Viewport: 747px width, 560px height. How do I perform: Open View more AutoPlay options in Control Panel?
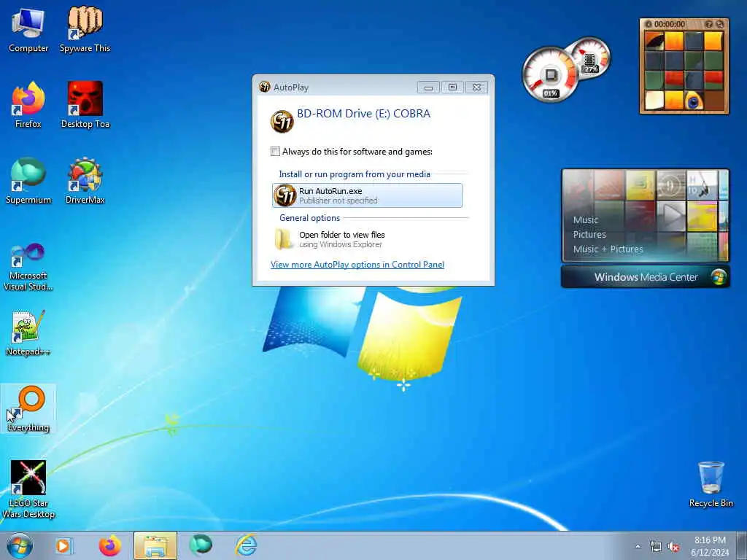coord(357,264)
